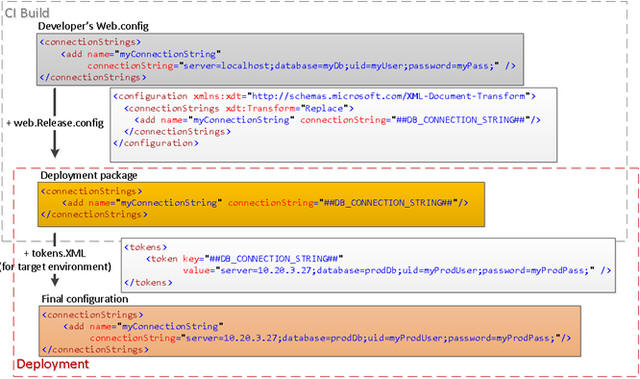640x379 pixels.
Task: Click the "Final configuration" heading
Action: click(x=84, y=299)
